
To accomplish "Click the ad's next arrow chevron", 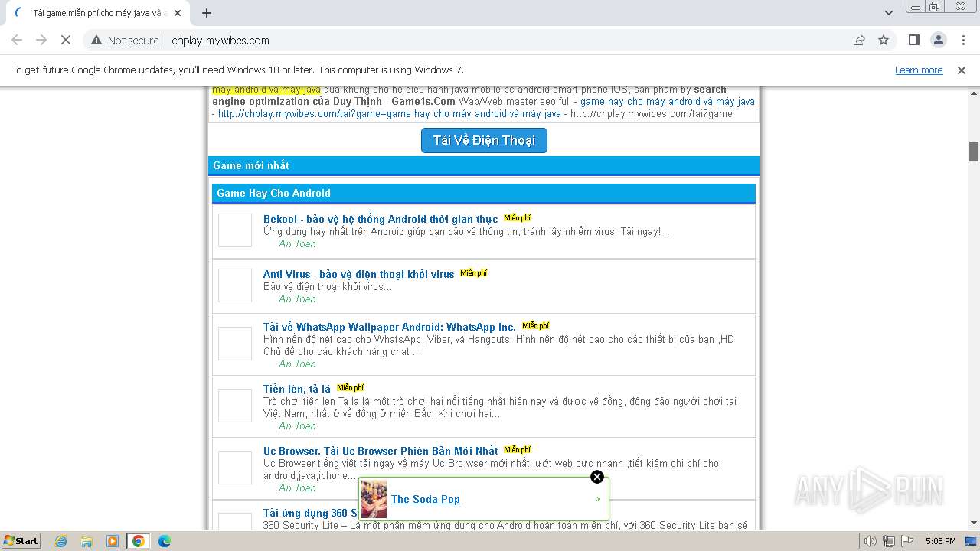I will pos(599,499).
